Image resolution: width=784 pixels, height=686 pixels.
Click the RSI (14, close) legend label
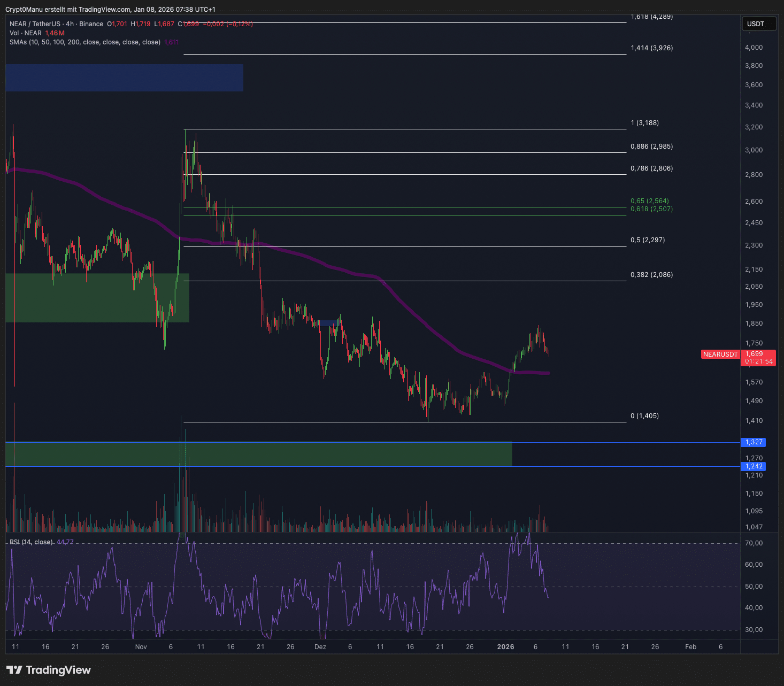pyautogui.click(x=31, y=542)
